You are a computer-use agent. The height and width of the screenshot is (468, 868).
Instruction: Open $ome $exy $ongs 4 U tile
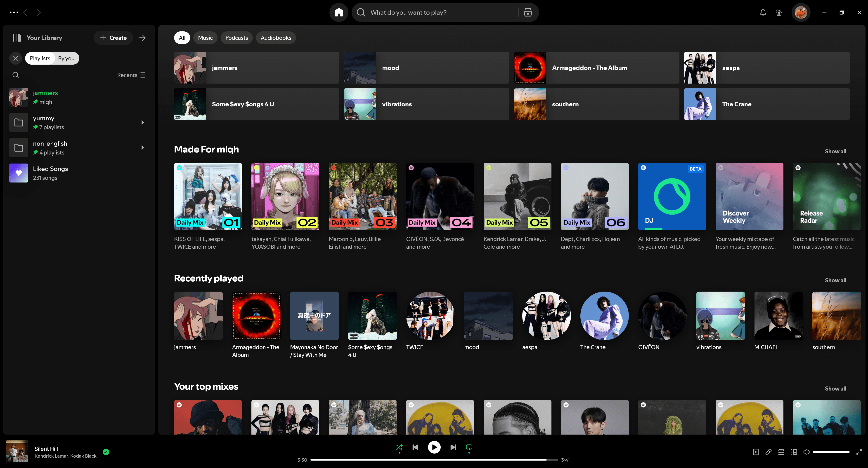coord(256,104)
